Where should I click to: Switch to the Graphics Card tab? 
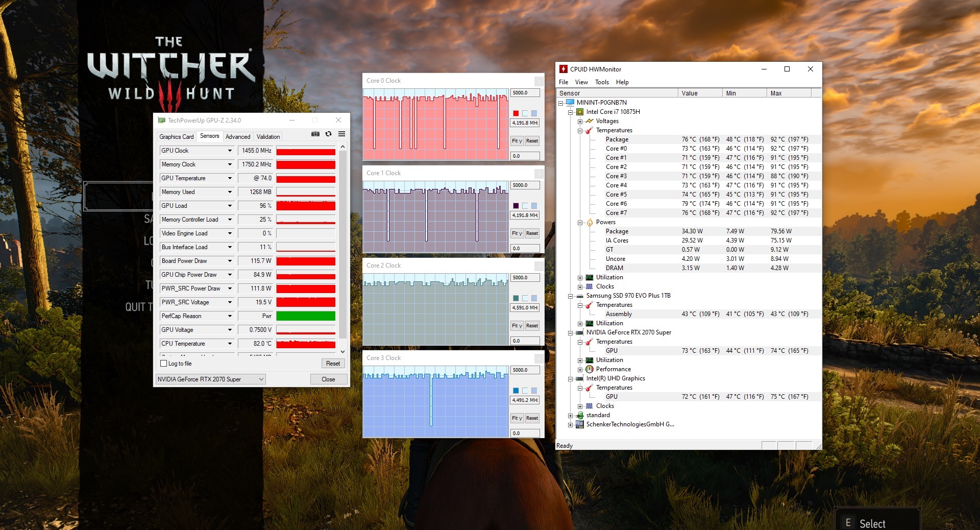pos(177,137)
